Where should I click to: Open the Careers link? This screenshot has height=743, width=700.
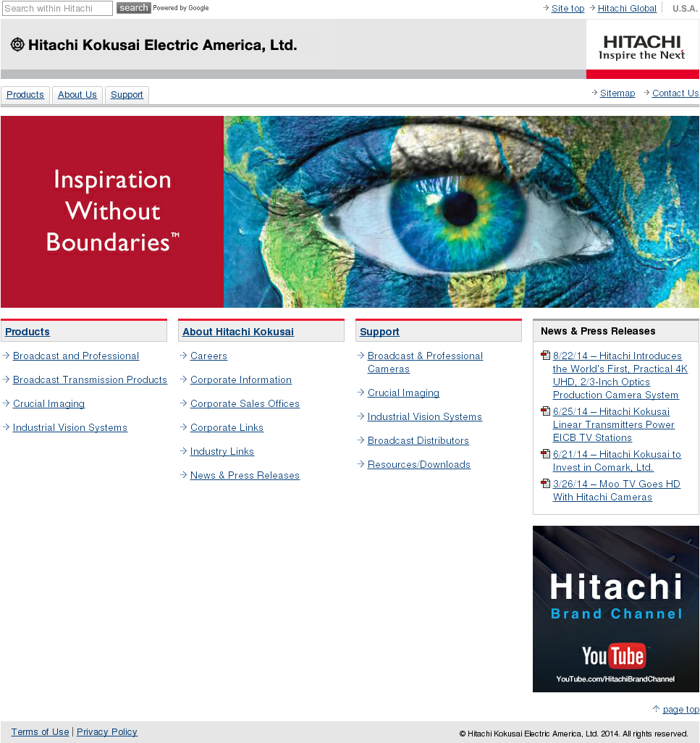point(209,356)
